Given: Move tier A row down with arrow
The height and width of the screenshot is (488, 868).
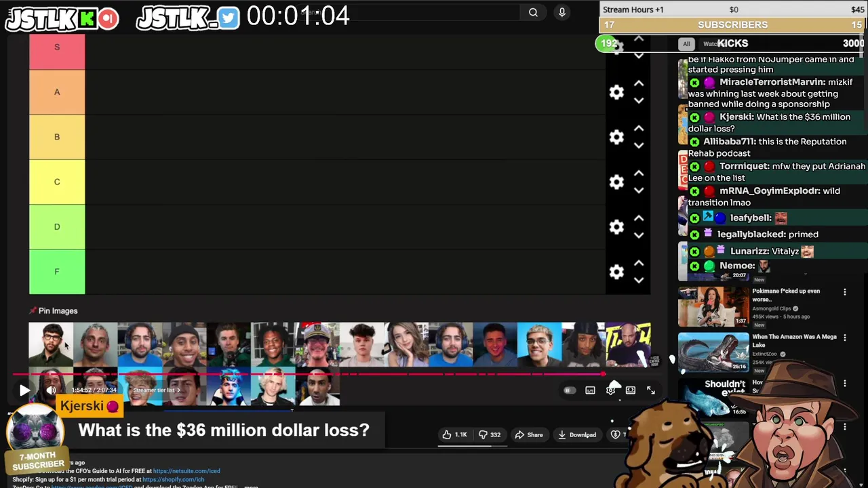Looking at the screenshot, I should point(638,100).
